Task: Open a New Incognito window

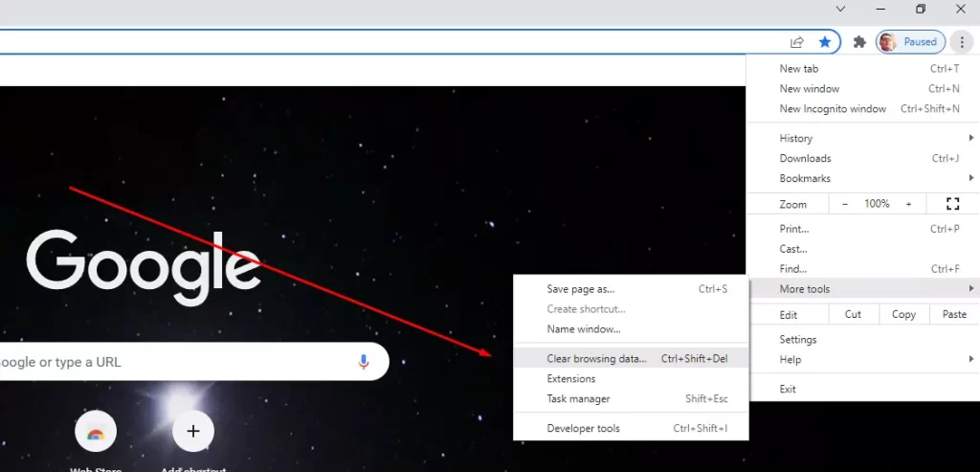Action: click(x=863, y=109)
